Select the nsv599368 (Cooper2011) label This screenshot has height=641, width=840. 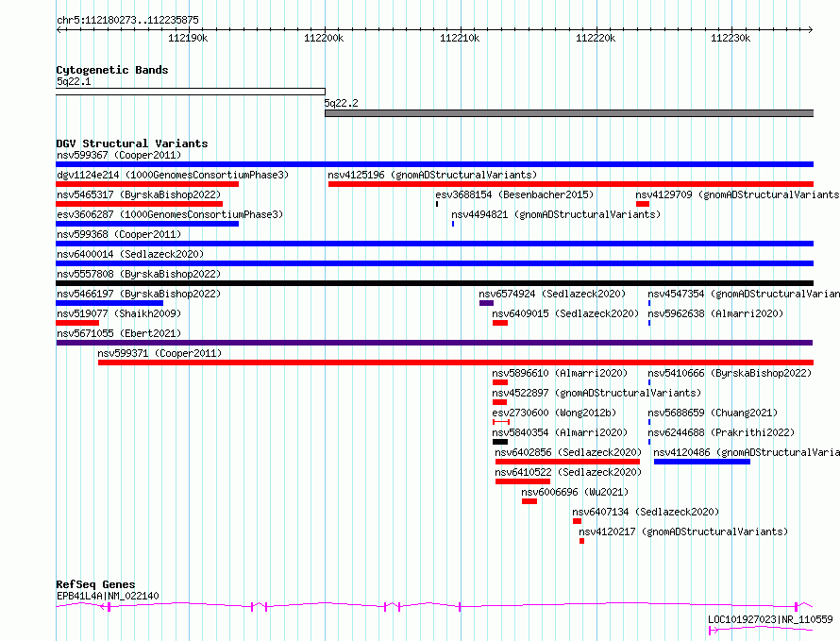(119, 234)
